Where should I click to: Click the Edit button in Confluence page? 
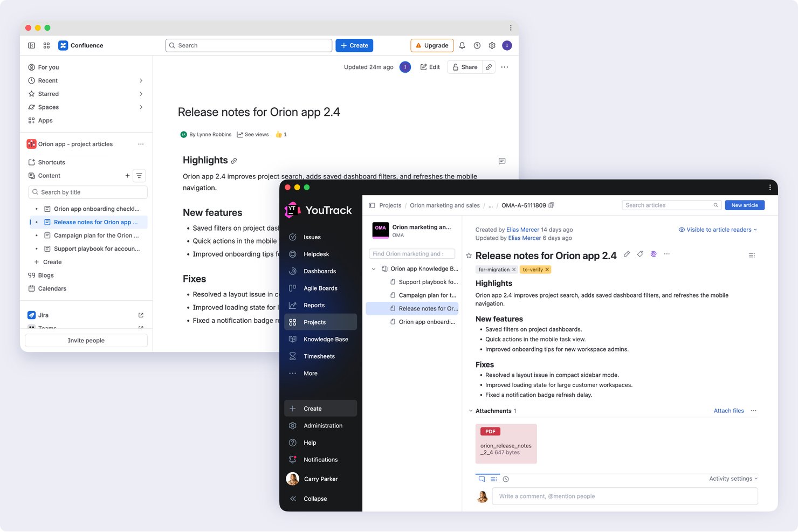(430, 67)
